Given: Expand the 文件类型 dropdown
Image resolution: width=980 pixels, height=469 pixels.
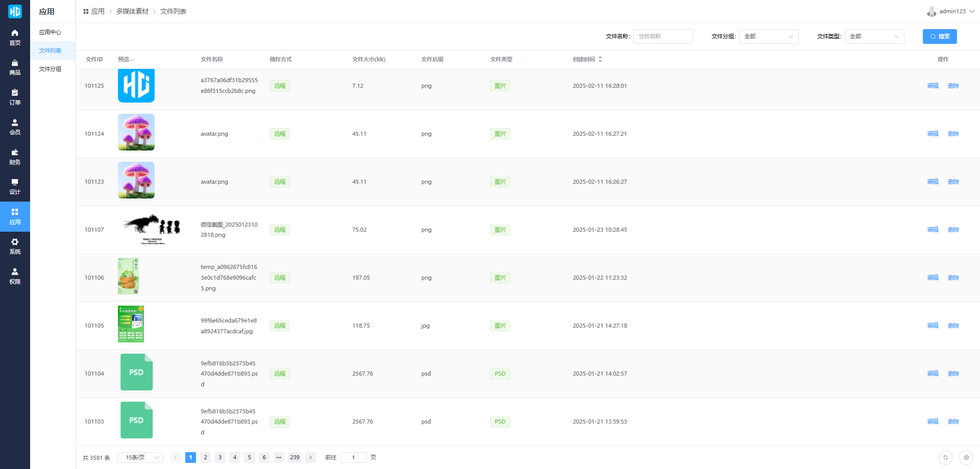Looking at the screenshot, I should (874, 36).
